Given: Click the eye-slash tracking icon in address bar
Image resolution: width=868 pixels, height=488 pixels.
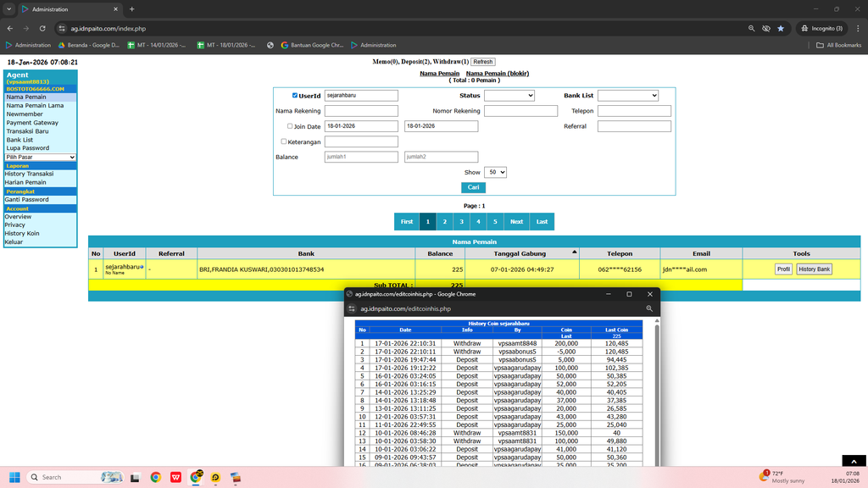Looking at the screenshot, I should [x=766, y=28].
